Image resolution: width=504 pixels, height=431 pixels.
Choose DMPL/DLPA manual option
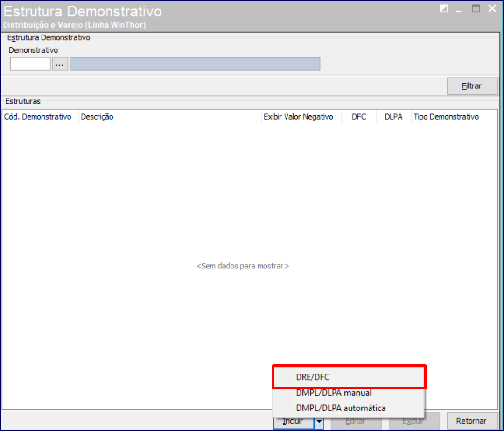point(349,393)
